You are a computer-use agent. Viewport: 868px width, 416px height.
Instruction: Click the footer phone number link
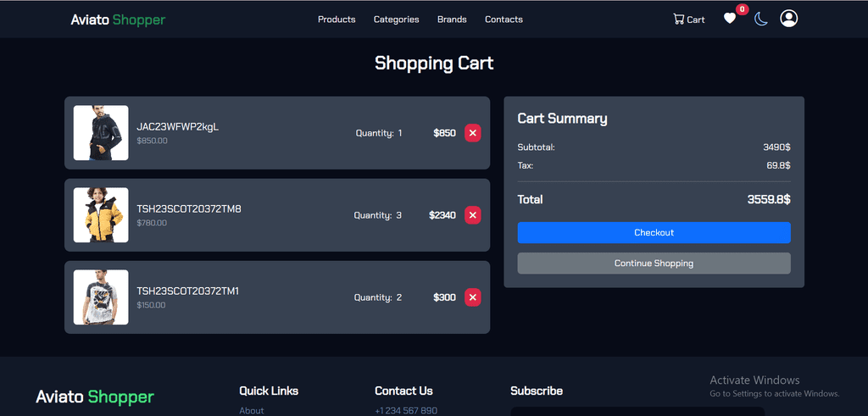tap(406, 410)
